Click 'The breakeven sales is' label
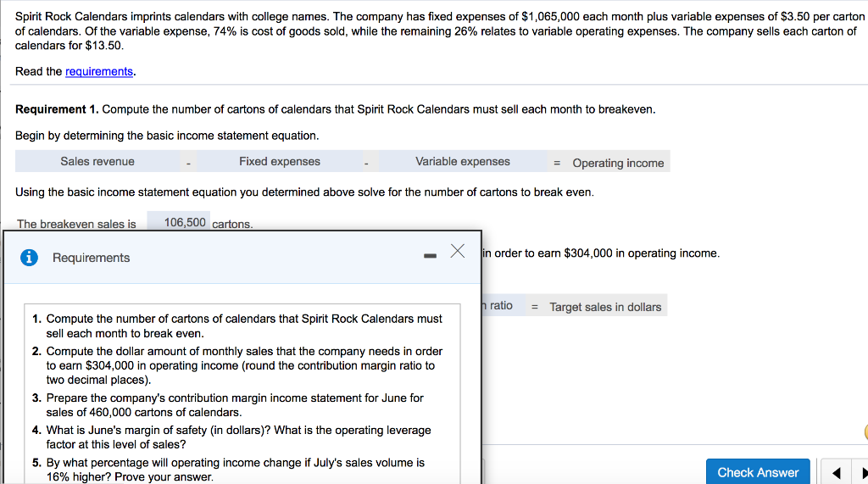Screen dimensions: 868x484 click(x=76, y=224)
